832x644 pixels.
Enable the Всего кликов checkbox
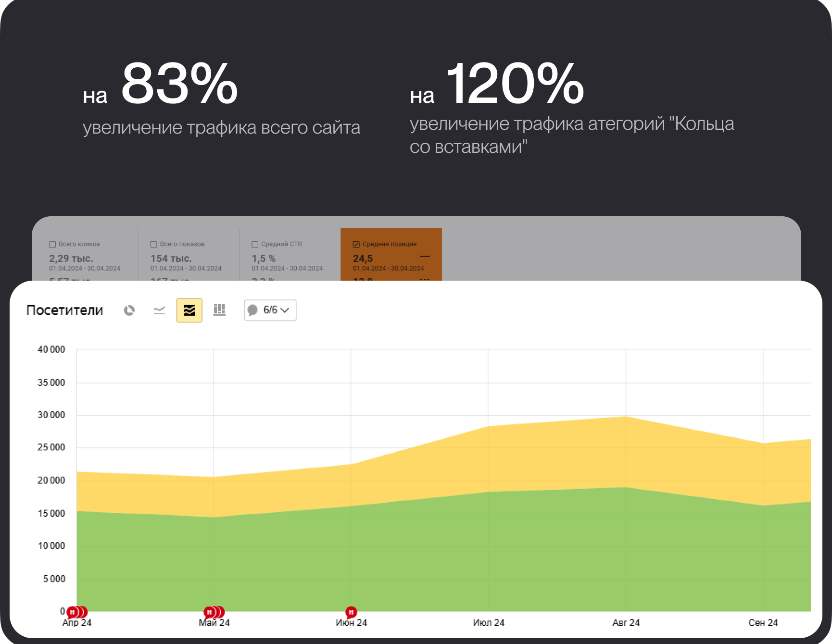[x=52, y=244]
